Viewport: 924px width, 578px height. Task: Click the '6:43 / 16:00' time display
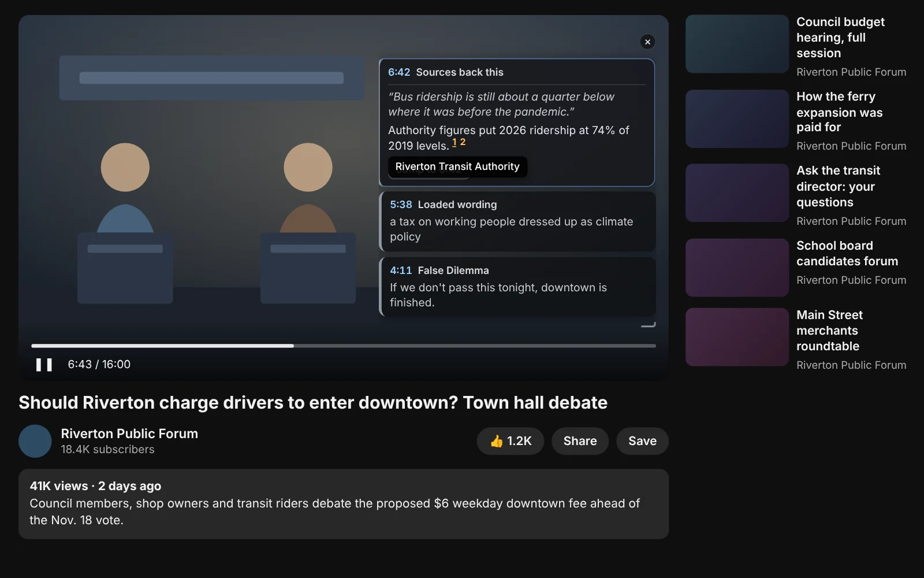[99, 365]
